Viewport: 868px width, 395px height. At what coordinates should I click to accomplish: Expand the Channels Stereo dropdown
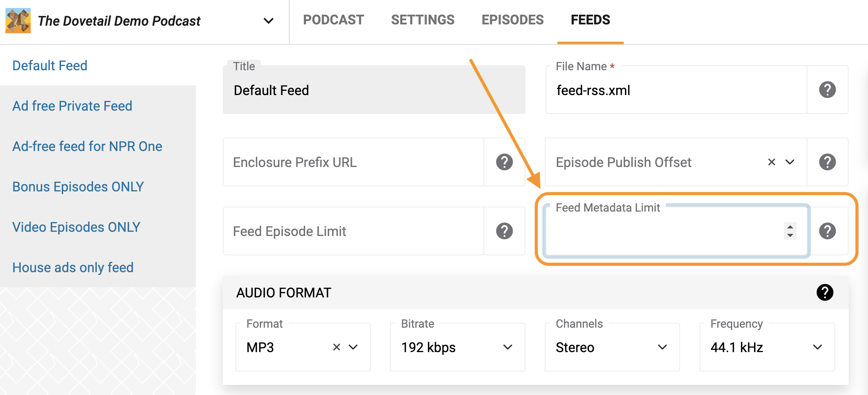612,347
